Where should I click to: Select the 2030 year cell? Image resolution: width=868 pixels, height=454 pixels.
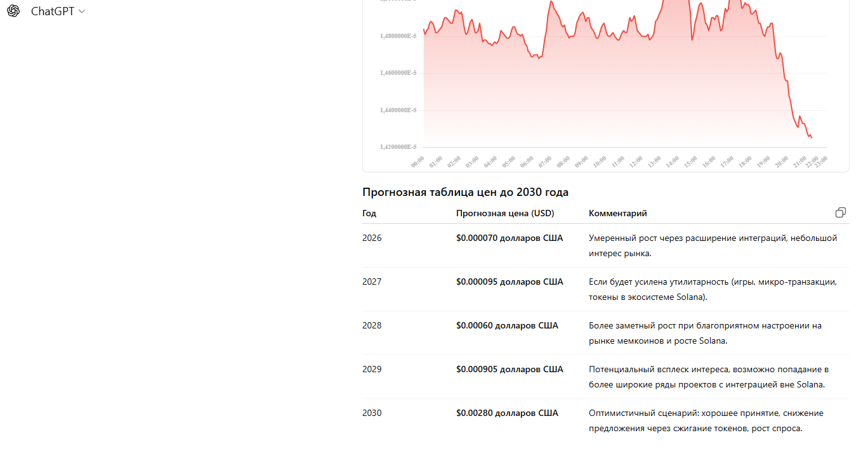[x=372, y=413]
